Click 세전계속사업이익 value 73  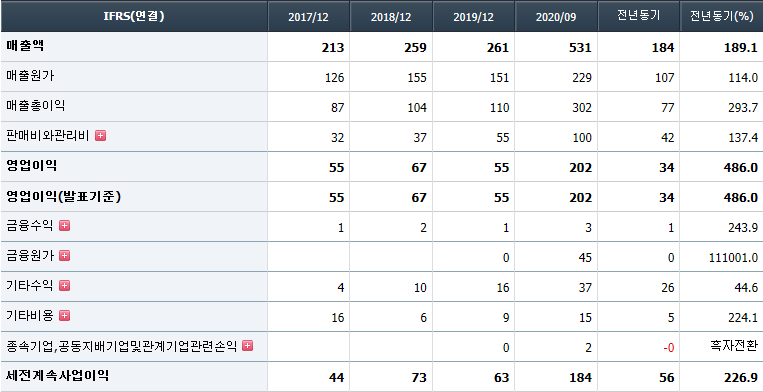419,378
